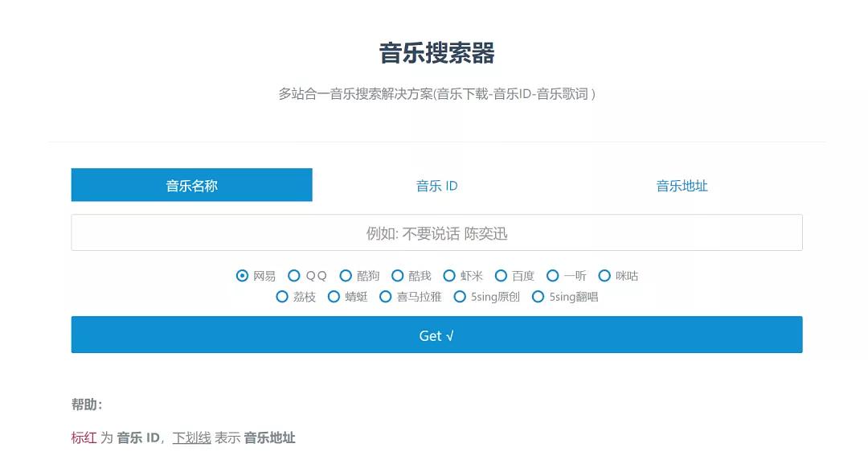The image size is (868, 456).
Task: Choose the 荔枝 radio option
Action: click(x=282, y=297)
